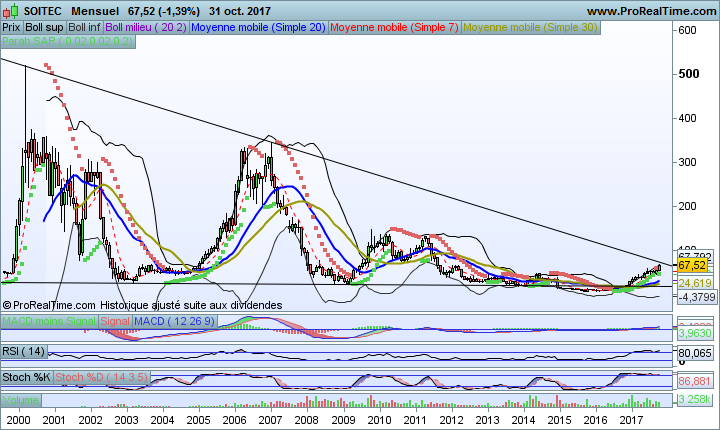
Task: Click the red Signal label in MACD panel
Action: 115,321
